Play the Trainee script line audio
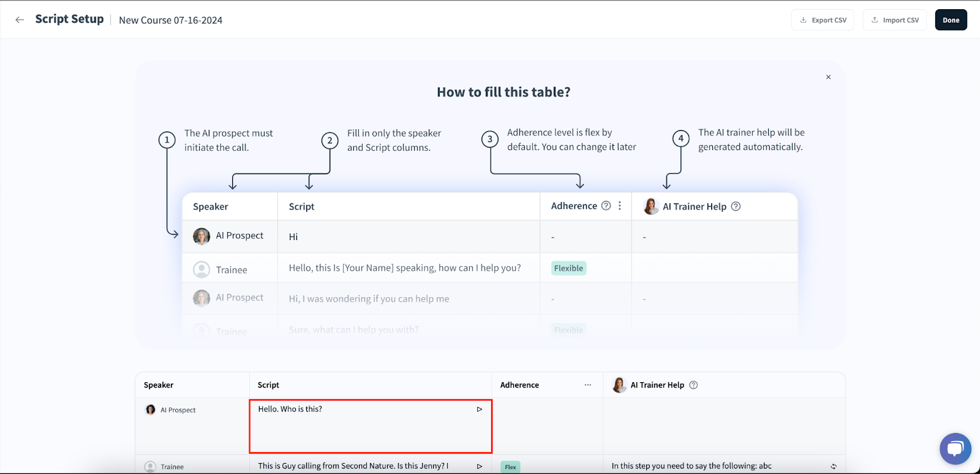 (x=480, y=466)
